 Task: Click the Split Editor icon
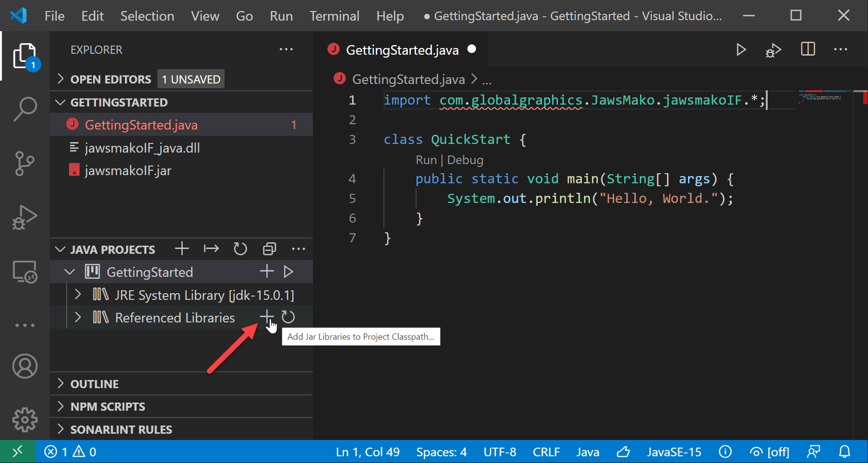click(808, 49)
